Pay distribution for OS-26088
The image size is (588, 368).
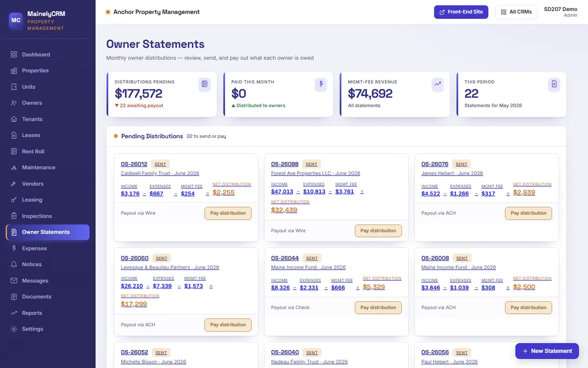(378, 231)
